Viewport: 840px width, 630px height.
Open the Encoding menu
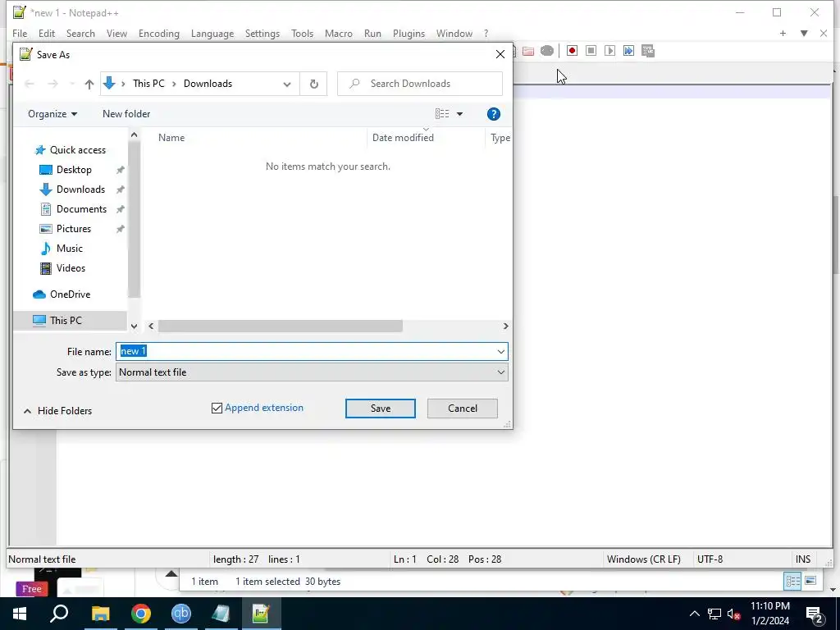[158, 33]
